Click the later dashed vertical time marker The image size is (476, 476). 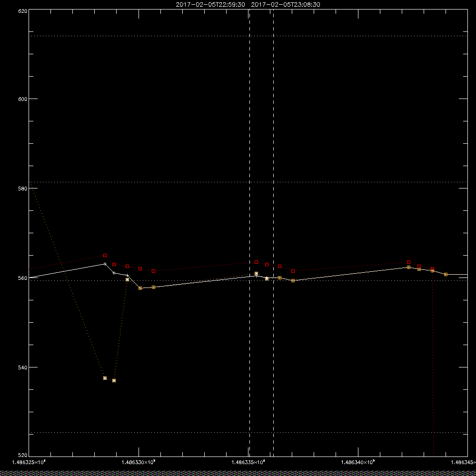click(274, 233)
